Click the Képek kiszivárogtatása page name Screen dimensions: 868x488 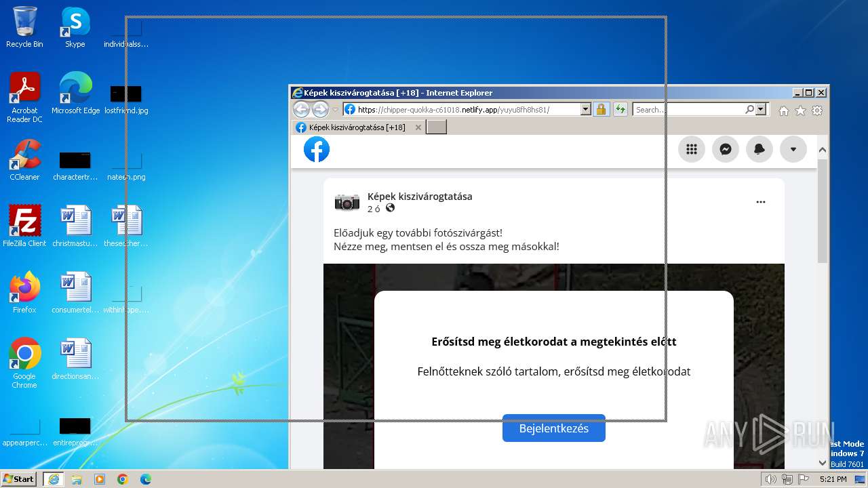[x=420, y=197]
